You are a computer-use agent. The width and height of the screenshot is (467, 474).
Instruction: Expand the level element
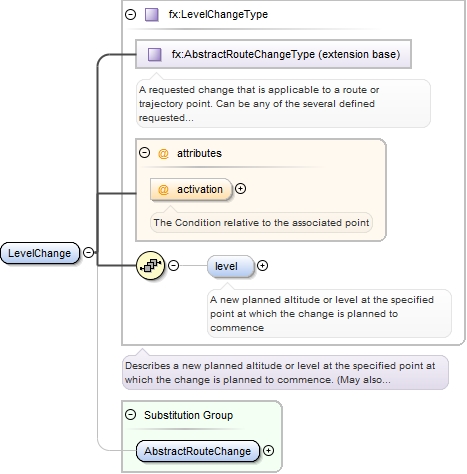point(262,265)
